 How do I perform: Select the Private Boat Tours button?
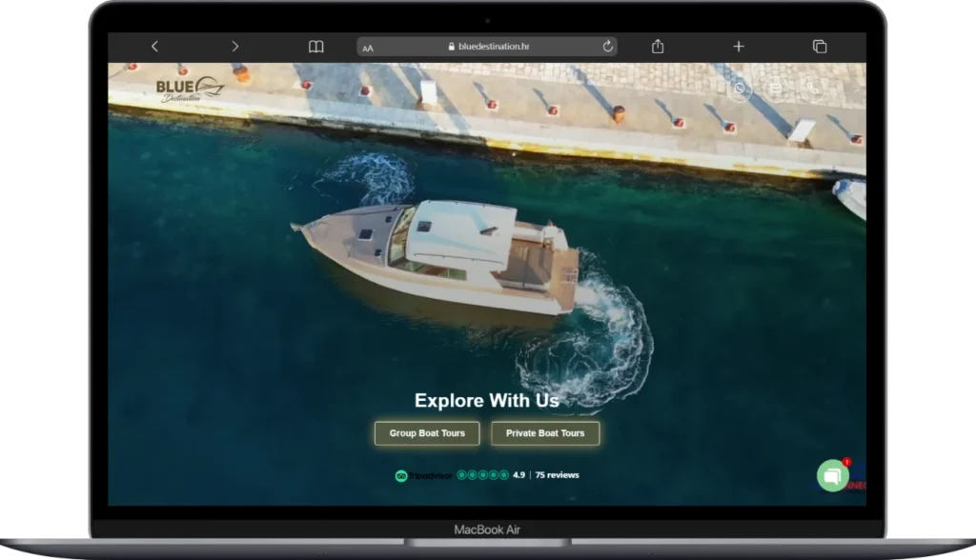click(545, 433)
